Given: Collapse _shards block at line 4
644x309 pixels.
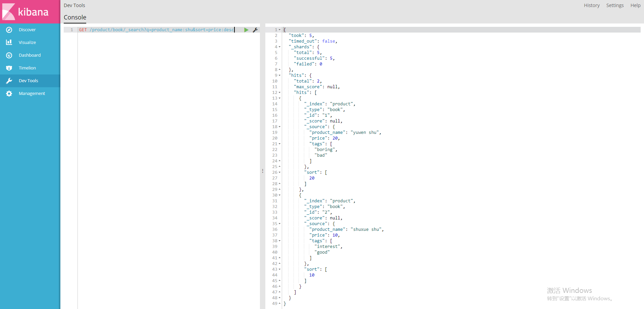Looking at the screenshot, I should tap(280, 47).
